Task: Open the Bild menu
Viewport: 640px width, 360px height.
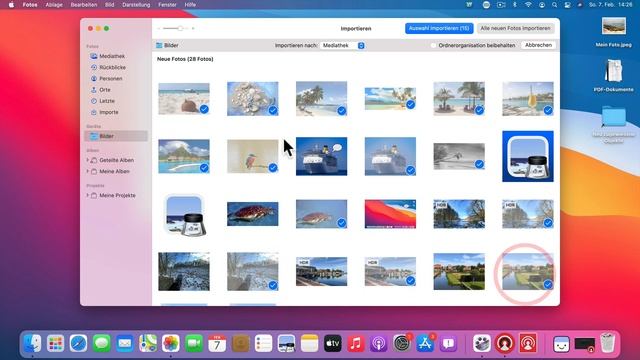Action: point(109,5)
